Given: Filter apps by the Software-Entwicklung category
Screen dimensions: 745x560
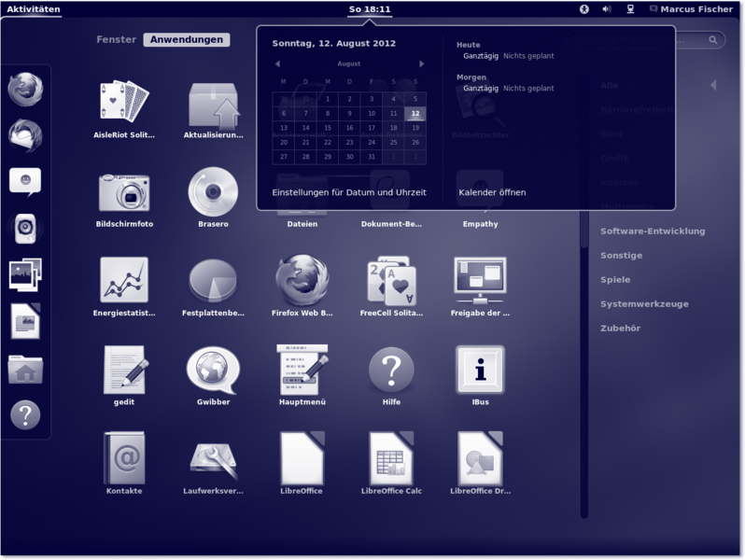Looking at the screenshot, I should click(653, 231).
